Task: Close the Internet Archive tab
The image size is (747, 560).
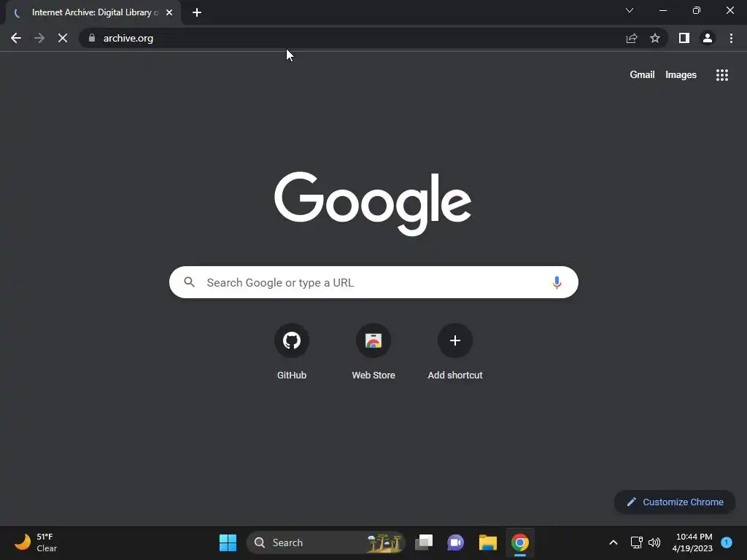Action: pyautogui.click(x=169, y=12)
